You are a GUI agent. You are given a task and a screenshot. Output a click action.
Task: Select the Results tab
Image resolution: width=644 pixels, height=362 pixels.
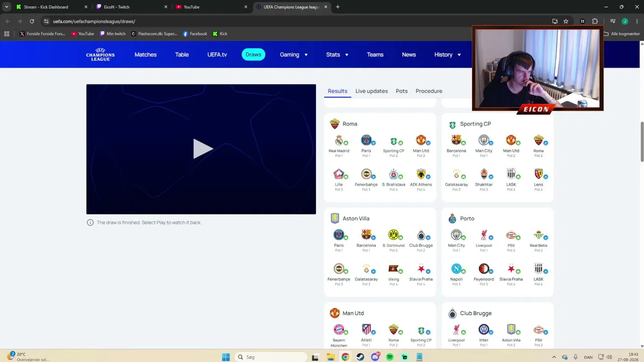(338, 91)
